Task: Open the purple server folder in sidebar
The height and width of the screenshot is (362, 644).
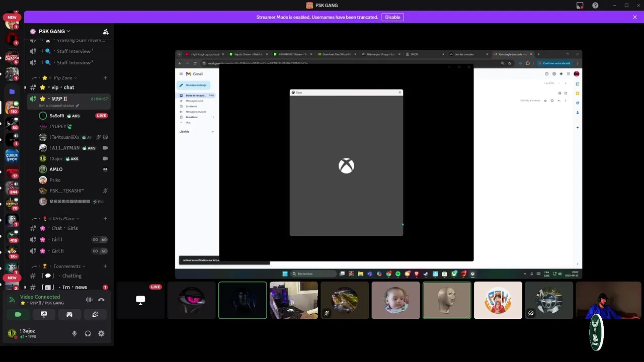Action: point(12,92)
